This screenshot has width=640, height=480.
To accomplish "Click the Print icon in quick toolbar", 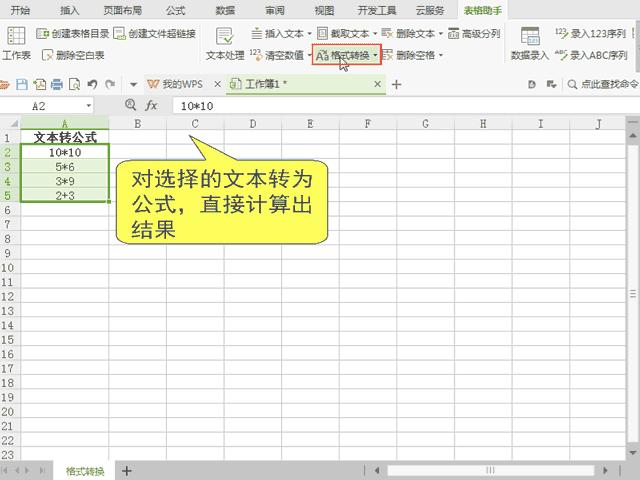I will (x=57, y=84).
